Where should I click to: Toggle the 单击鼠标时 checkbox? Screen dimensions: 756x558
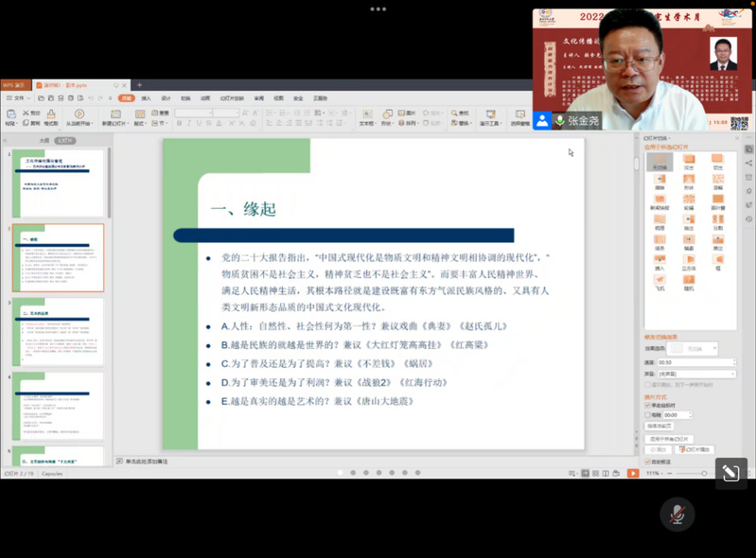click(648, 405)
